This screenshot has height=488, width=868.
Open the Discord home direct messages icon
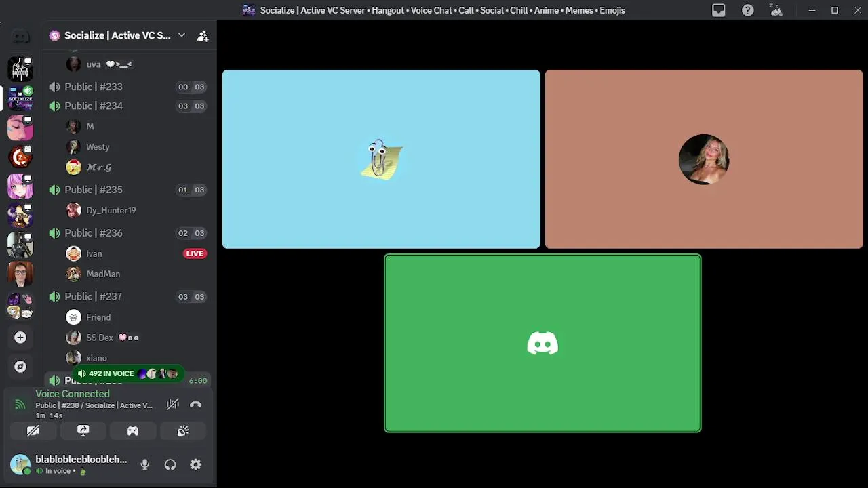(x=20, y=37)
